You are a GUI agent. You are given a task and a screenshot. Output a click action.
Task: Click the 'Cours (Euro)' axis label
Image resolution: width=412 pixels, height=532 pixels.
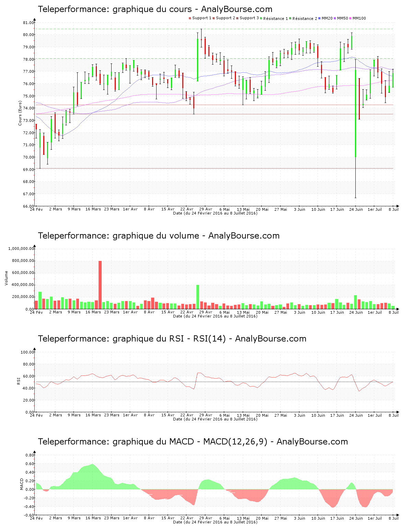click(x=20, y=113)
